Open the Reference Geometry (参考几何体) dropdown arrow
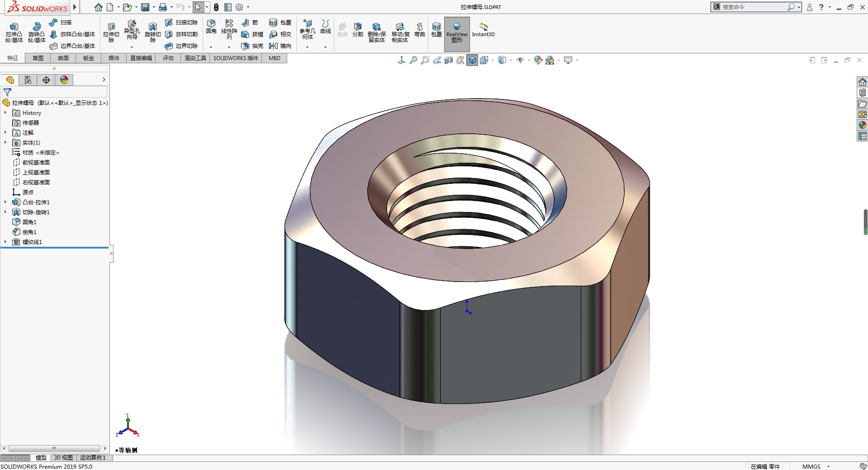The image size is (868, 470). 307,47
